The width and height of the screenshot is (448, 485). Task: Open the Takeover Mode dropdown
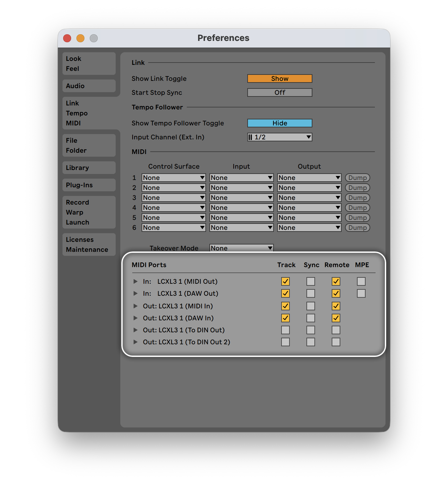click(x=242, y=248)
